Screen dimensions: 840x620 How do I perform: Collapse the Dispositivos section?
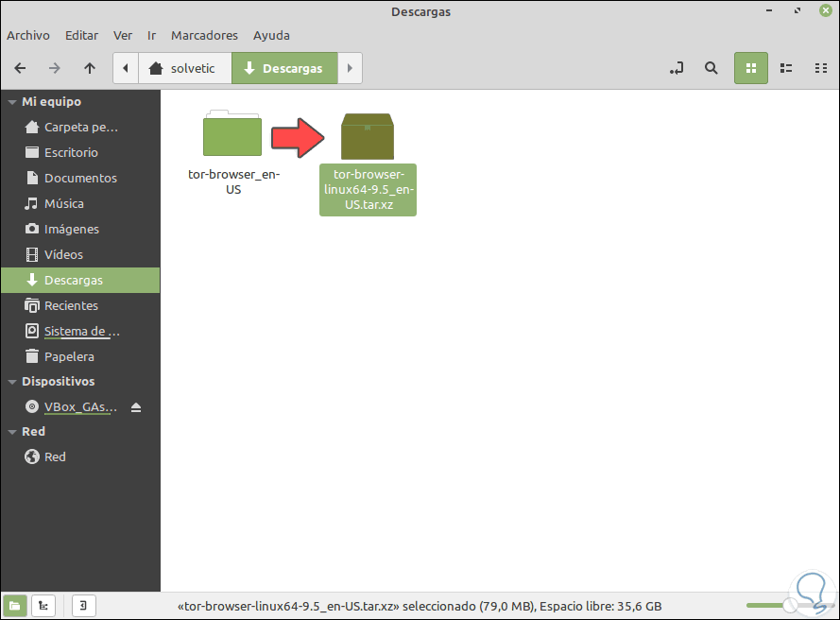point(12,382)
